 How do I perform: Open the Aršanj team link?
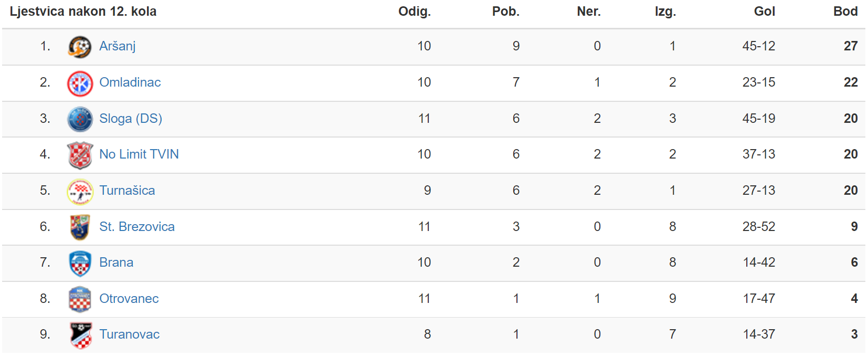118,46
